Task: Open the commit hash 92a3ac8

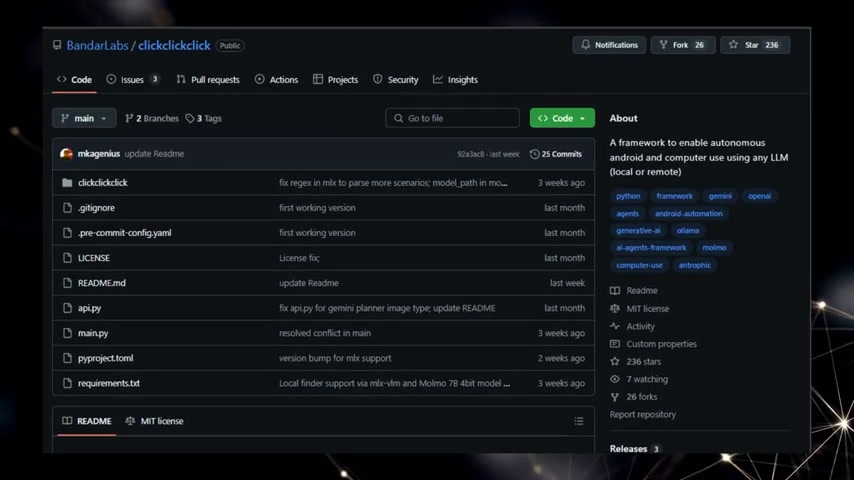Action: 471,154
